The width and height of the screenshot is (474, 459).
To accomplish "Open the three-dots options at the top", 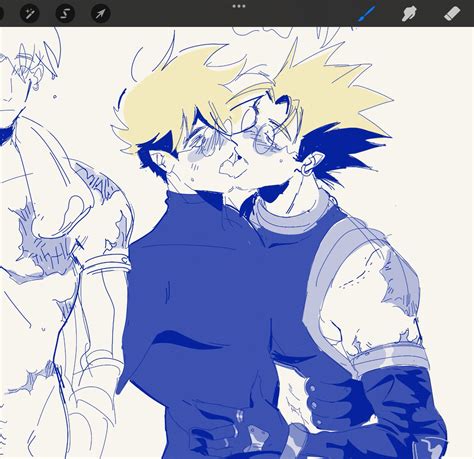I will [239, 6].
